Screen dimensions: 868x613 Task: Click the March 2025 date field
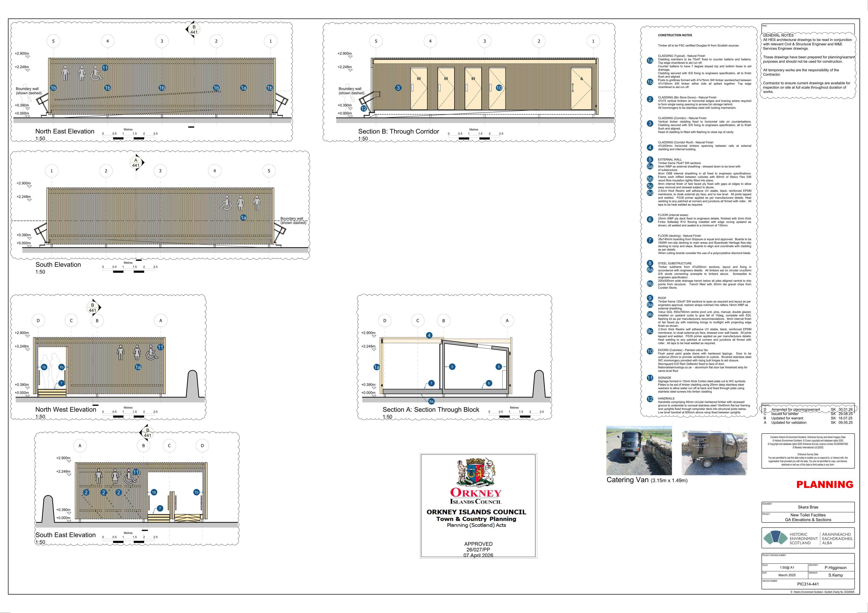pos(785,575)
